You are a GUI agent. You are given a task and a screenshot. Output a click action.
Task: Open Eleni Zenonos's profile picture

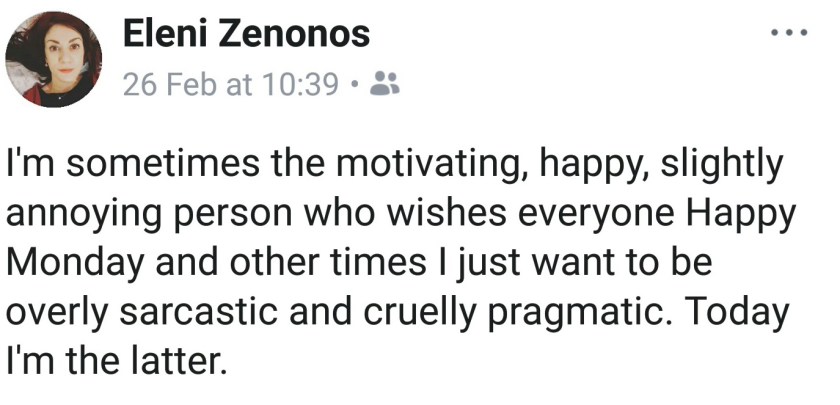[54, 59]
